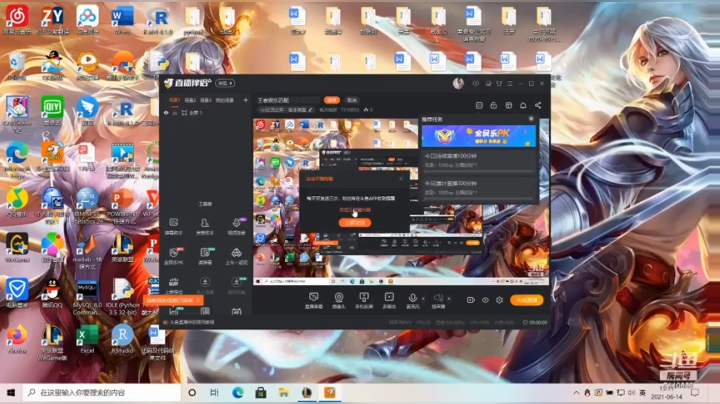This screenshot has width=720, height=404.
Task: Toggle preview eye icon in bottom bar
Action: click(x=485, y=300)
